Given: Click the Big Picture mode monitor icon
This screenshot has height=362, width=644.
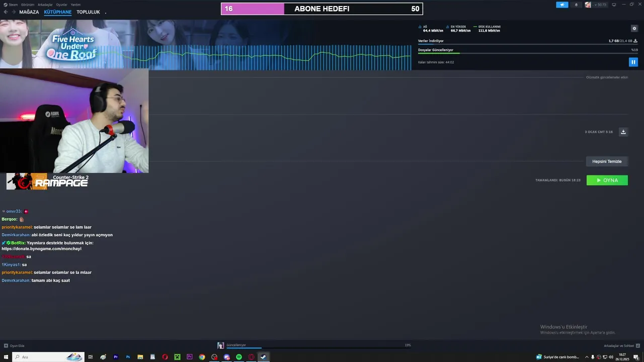Looking at the screenshot, I should (614, 5).
